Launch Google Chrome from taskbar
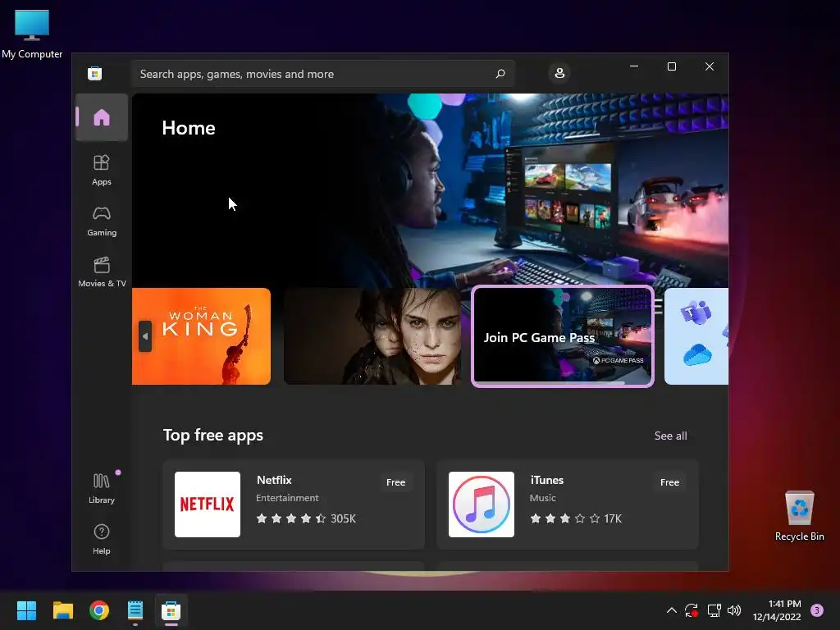Screen dimensions: 840x630 point(99,610)
